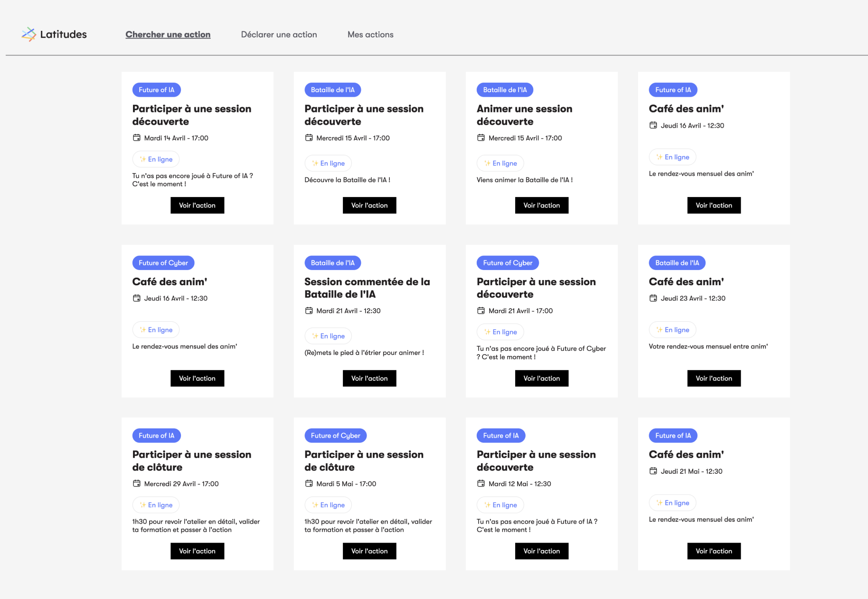Click the calendar icon on Animer une session découverte
Image resolution: width=868 pixels, height=599 pixels.
481,138
